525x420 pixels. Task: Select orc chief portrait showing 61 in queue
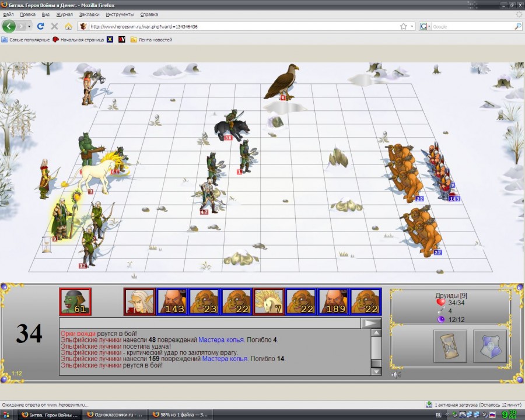(75, 302)
